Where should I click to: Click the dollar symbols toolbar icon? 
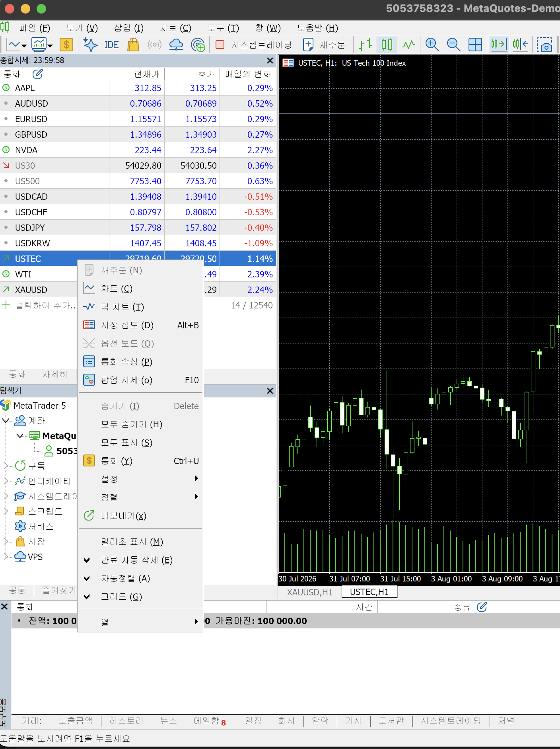[66, 45]
